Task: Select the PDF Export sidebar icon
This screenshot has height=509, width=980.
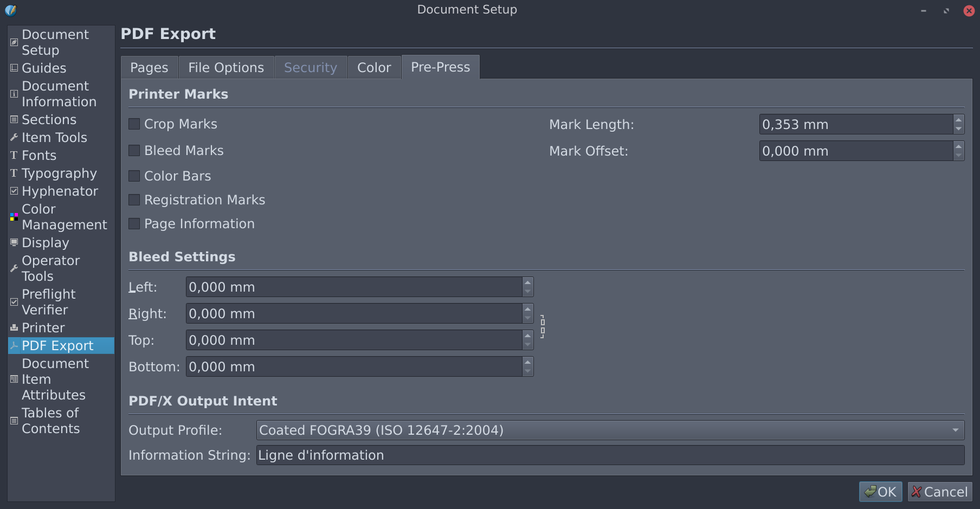Action: pyautogui.click(x=14, y=345)
